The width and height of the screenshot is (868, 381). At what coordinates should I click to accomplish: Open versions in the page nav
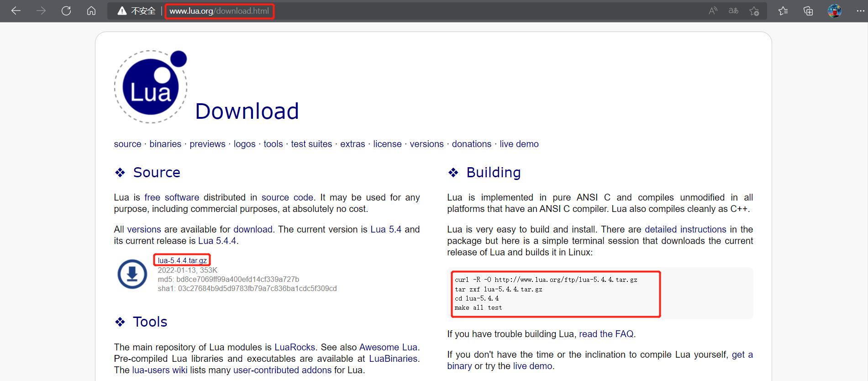pyautogui.click(x=426, y=144)
